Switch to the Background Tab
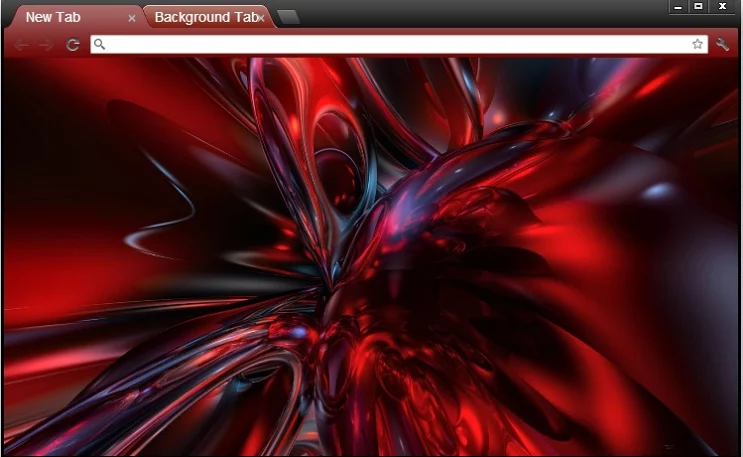 [x=200, y=17]
